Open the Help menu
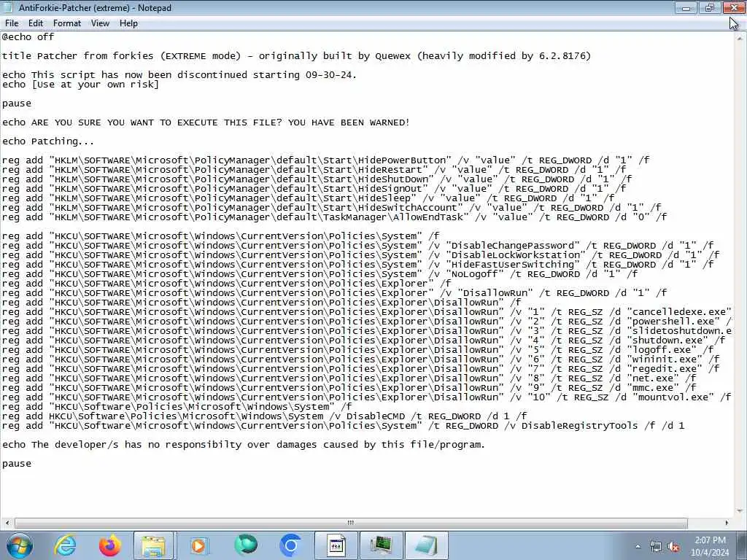The image size is (747, 560). coord(128,23)
